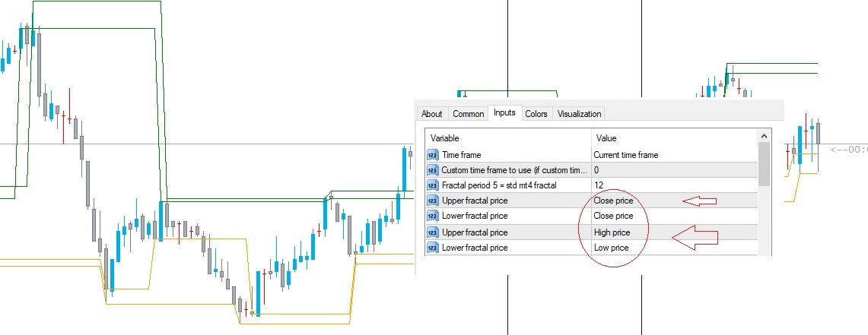
Task: Open the Low price value dropdown
Action: [x=673, y=248]
